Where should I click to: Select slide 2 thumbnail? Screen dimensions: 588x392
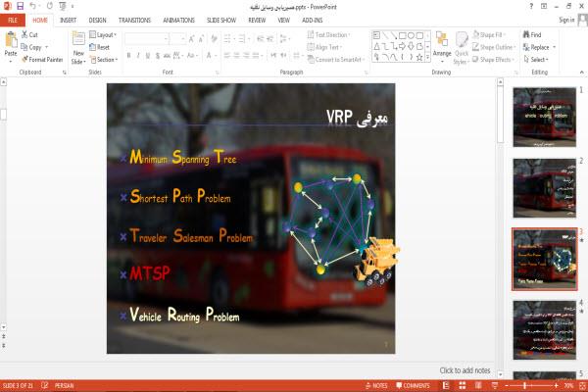545,188
